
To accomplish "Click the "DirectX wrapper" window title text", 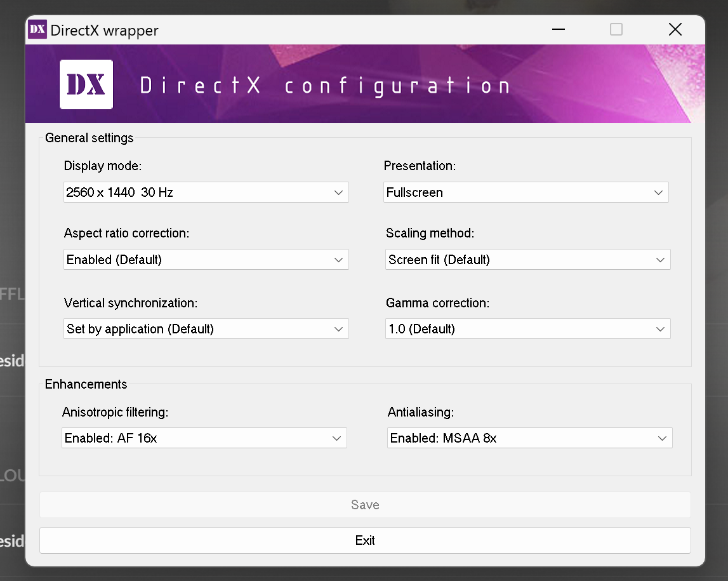I will click(x=105, y=30).
